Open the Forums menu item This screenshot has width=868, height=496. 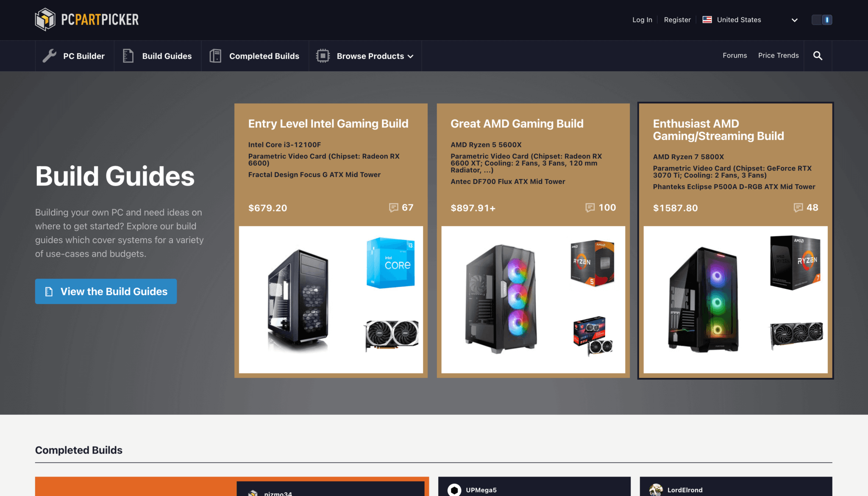[x=734, y=55]
